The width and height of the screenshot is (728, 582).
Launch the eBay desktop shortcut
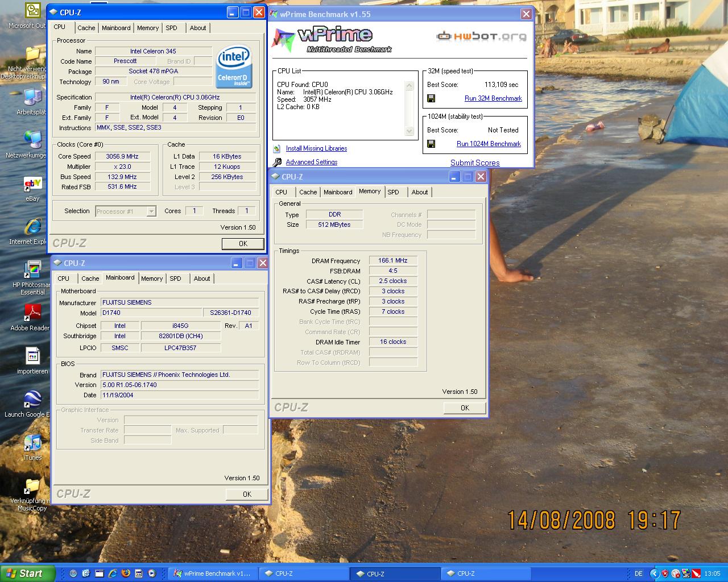point(32,184)
